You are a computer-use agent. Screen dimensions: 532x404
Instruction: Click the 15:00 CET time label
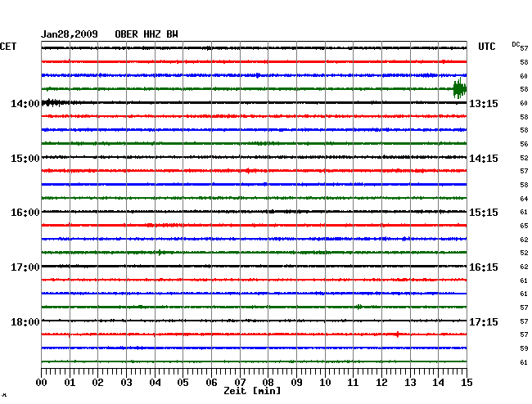click(25, 159)
